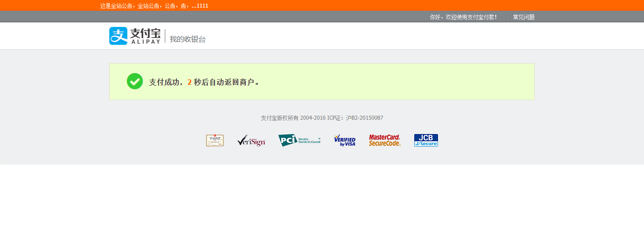644x243 pixels.
Task: Click the Verified by VISA badge
Action: pyautogui.click(x=345, y=140)
